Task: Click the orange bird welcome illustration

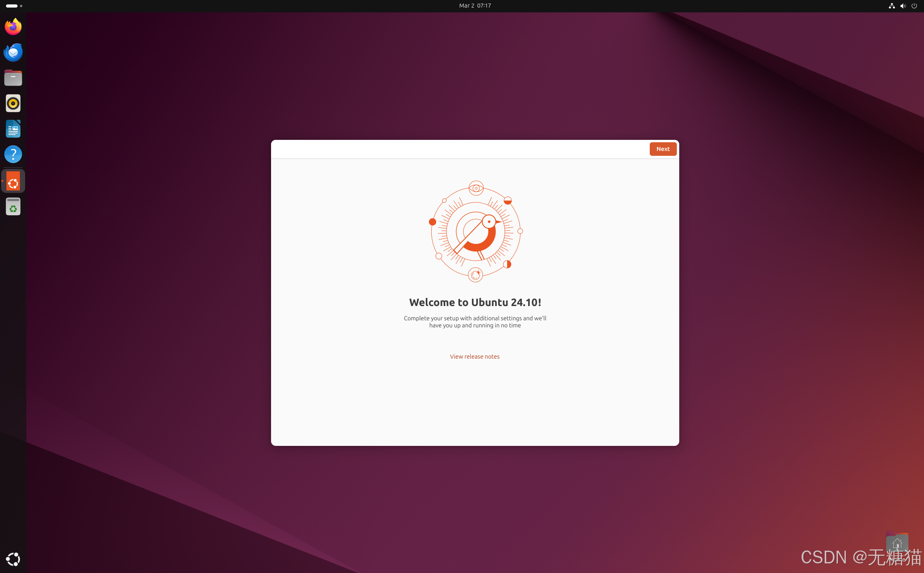Action: 475,232
